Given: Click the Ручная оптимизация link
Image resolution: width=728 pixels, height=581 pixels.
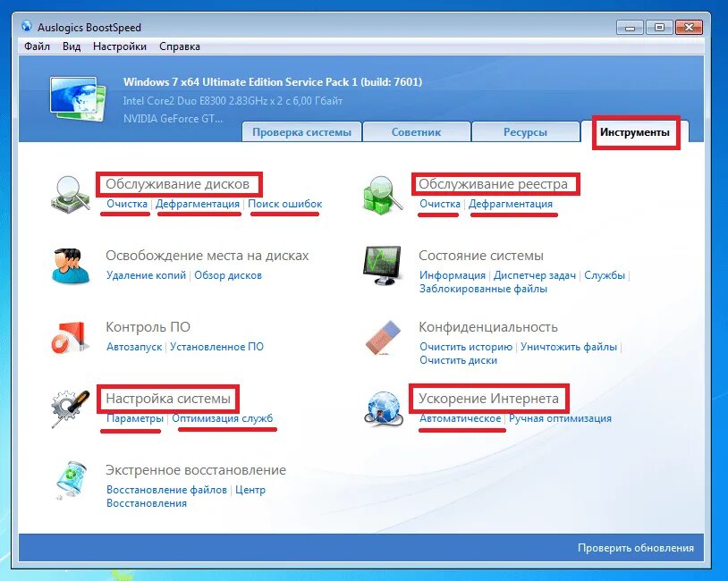Looking at the screenshot, I should point(560,418).
